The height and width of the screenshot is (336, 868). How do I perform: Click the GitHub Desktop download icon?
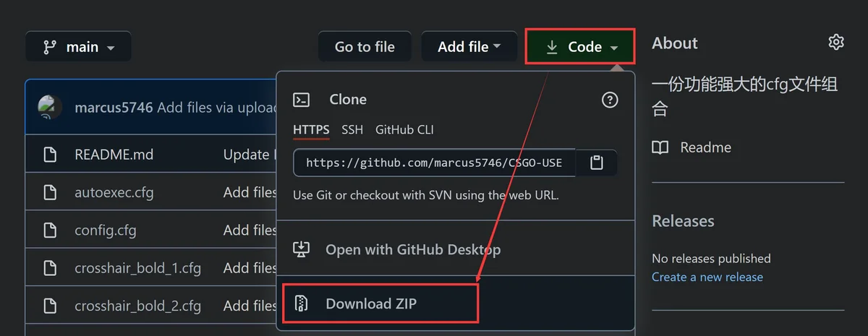301,249
